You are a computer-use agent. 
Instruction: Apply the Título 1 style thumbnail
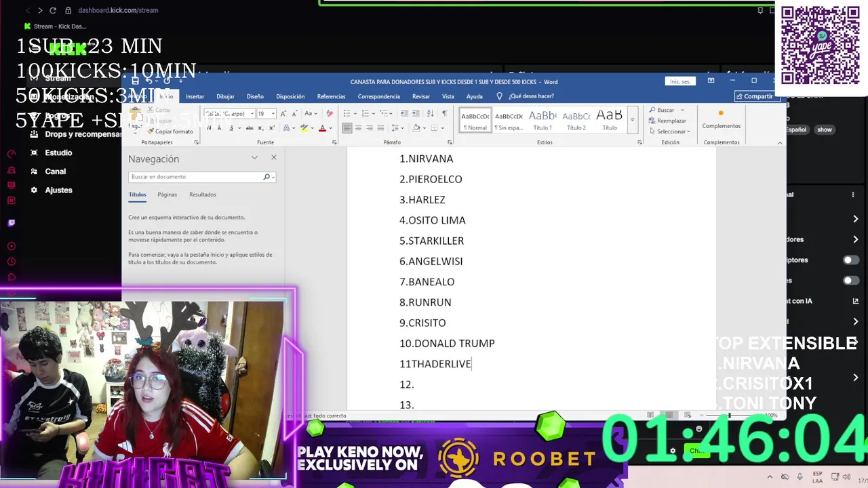pos(542,119)
